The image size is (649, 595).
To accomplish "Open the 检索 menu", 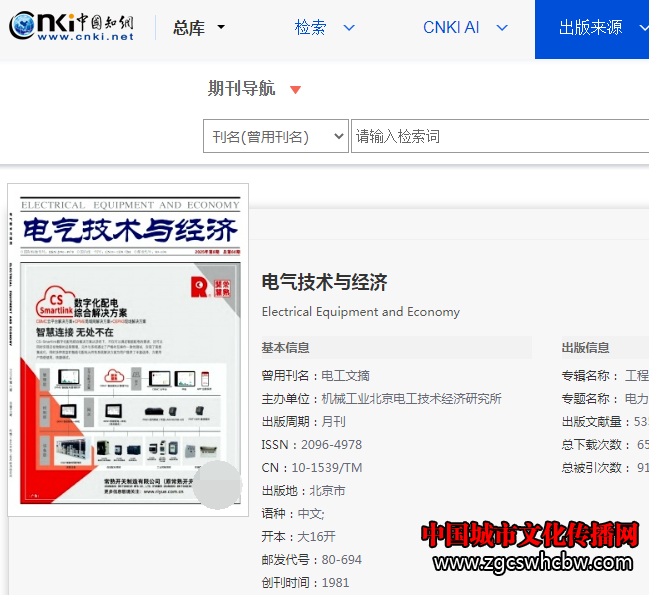I will click(x=324, y=28).
